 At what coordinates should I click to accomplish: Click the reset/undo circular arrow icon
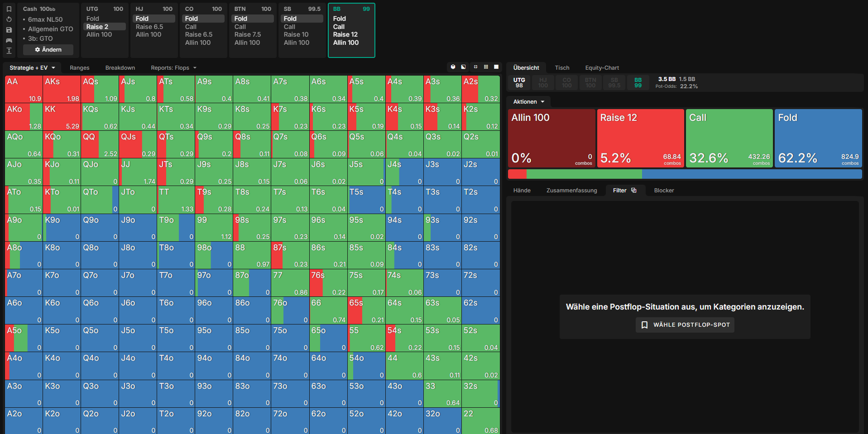tap(9, 19)
